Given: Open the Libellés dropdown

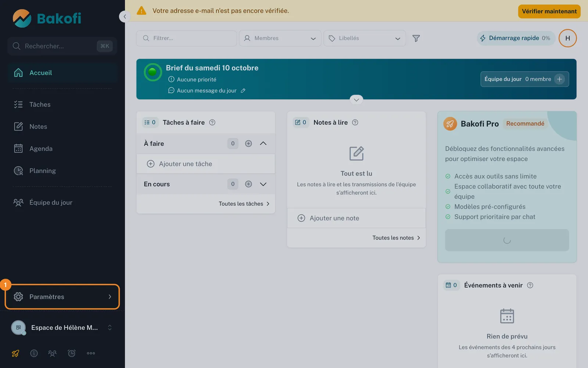Looking at the screenshot, I should click(x=365, y=38).
